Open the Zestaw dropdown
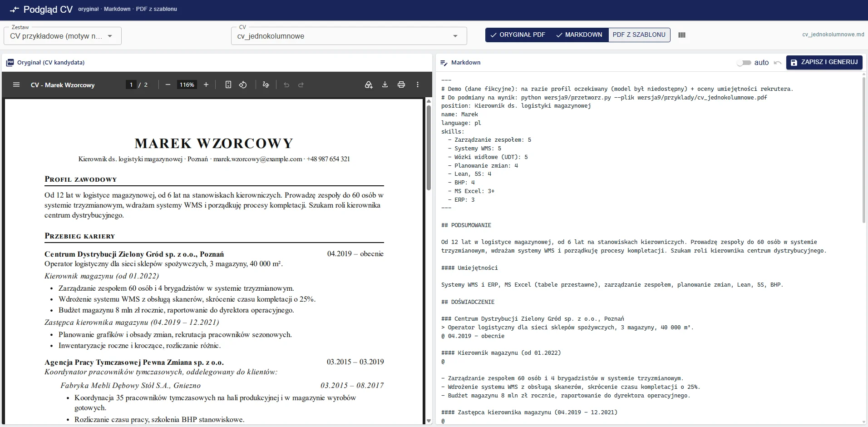Screen dimensions: 868x427 tap(63, 36)
